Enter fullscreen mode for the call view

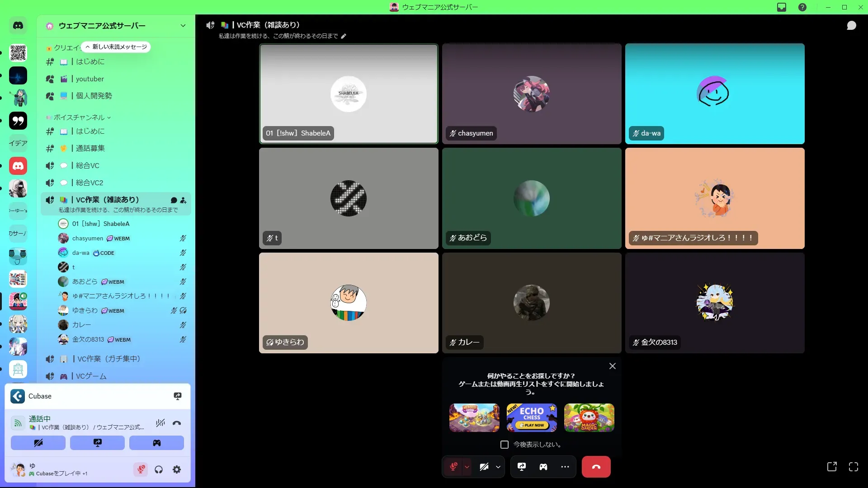[x=853, y=467]
